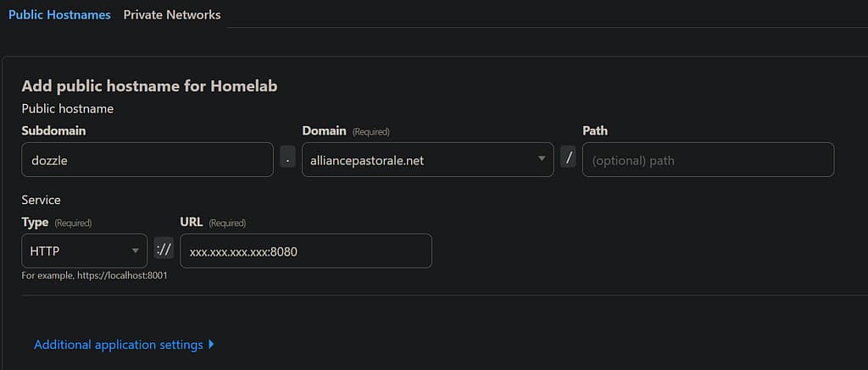Screen dimensions: 868x370
Task: Switch to the Public Hostnames tab
Action: coord(59,14)
